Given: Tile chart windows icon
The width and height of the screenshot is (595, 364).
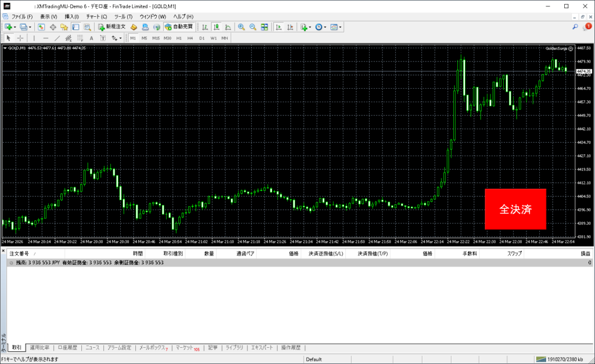Looking at the screenshot, I should click(264, 27).
